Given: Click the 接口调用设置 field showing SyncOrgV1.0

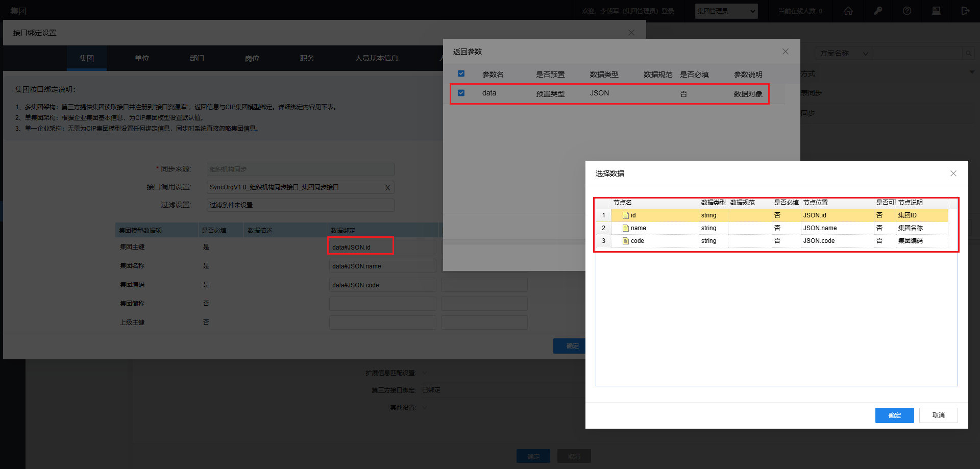Looking at the screenshot, I should (301, 187).
